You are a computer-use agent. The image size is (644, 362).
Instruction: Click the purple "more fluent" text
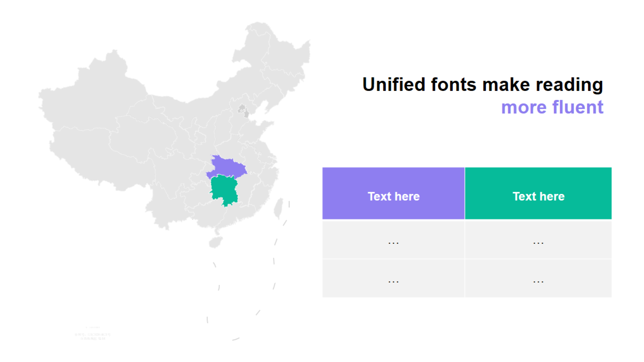tap(552, 107)
